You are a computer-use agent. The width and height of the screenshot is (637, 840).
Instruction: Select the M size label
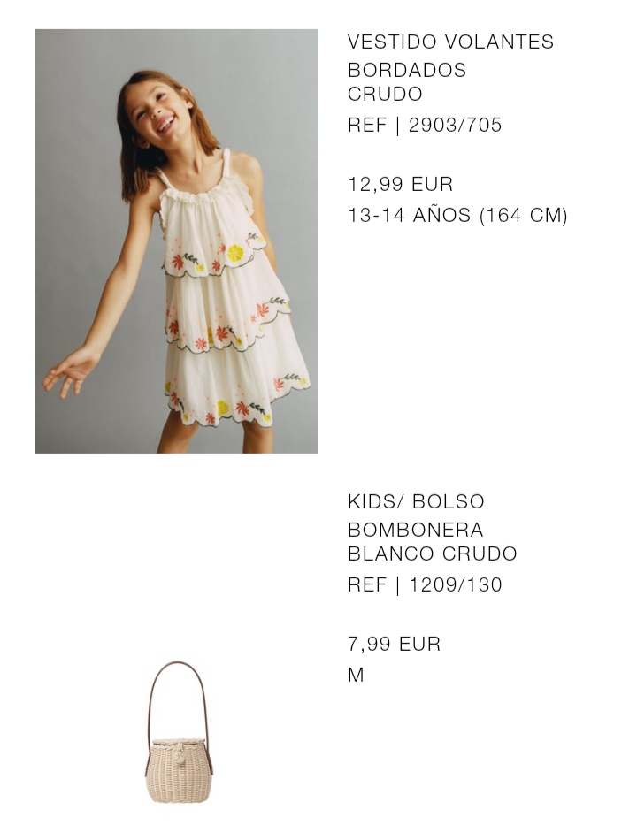coord(356,675)
